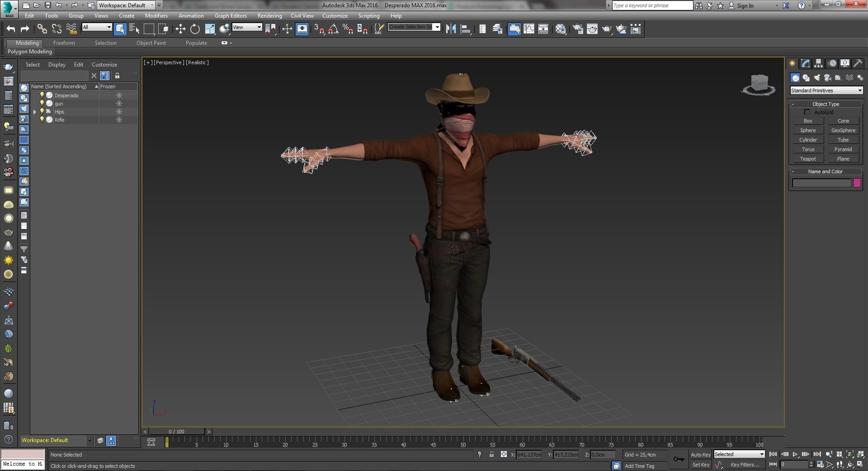Switch to the Hierarchy command panel tab

818,63
